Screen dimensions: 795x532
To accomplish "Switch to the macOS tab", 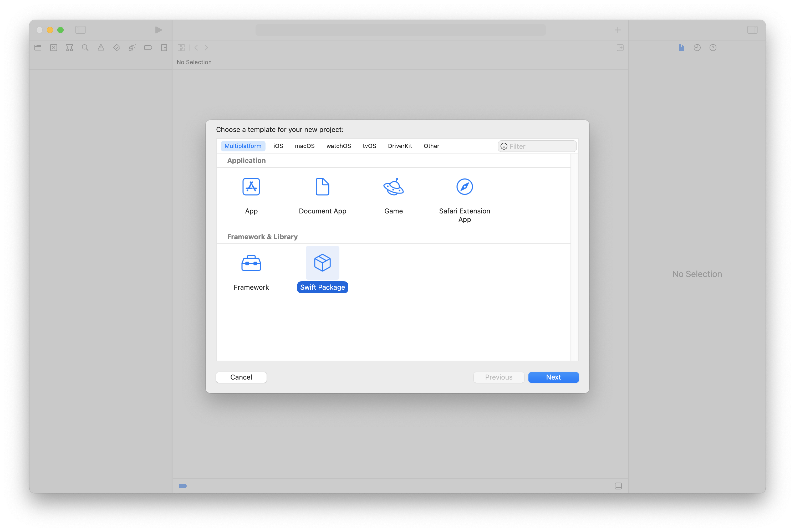I will click(304, 146).
